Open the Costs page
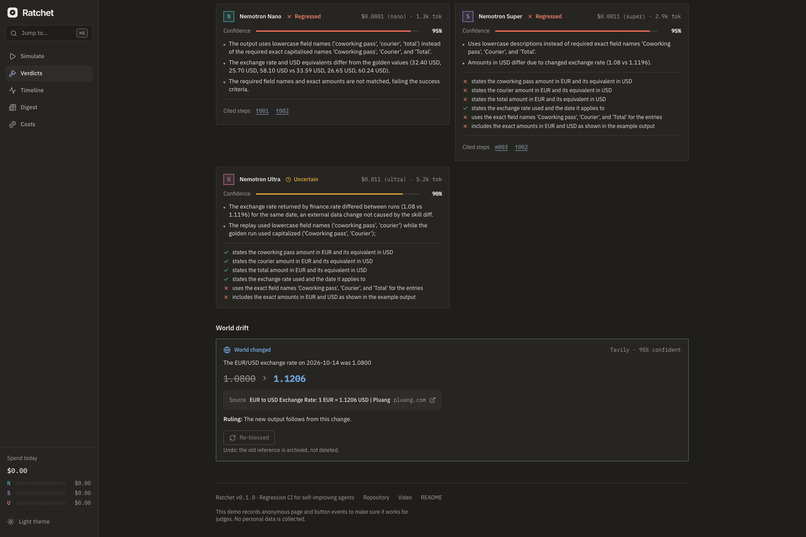 (x=49, y=124)
